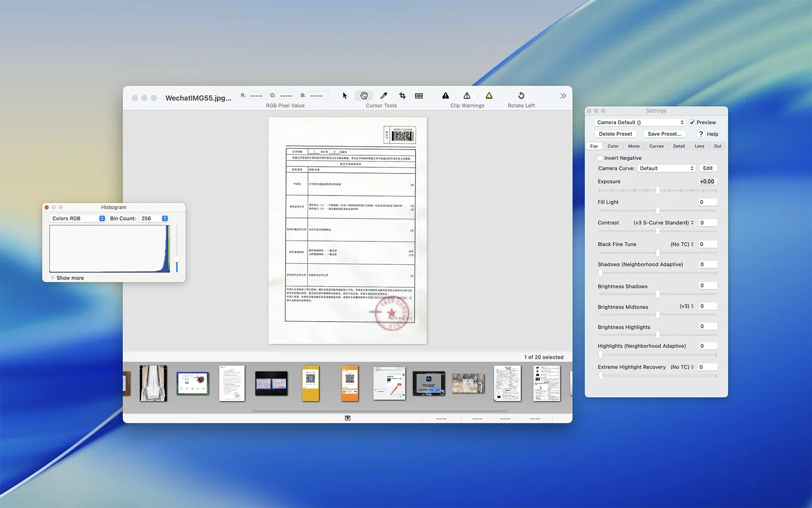Toggle the outlined triangle clip warning
The height and width of the screenshot is (508, 812).
(467, 96)
